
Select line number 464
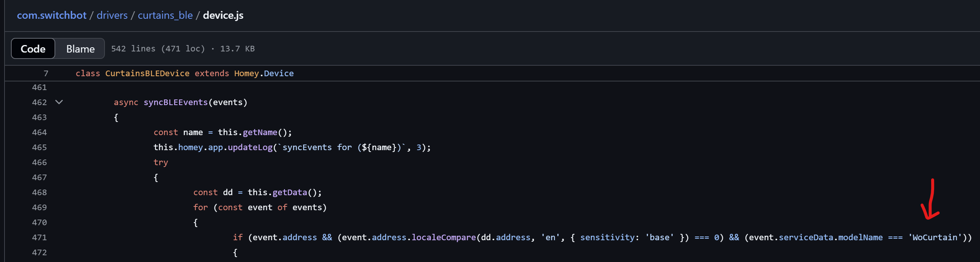pos(39,132)
